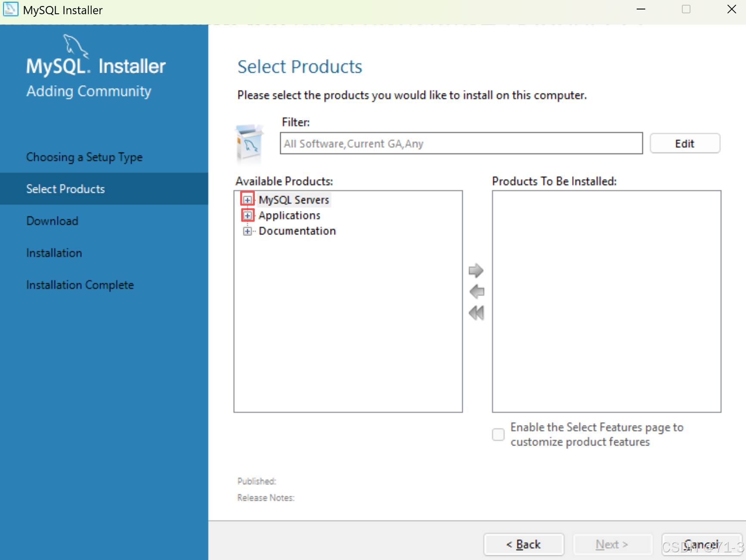Click the Products To Be Installed list
The image size is (746, 560).
(607, 301)
